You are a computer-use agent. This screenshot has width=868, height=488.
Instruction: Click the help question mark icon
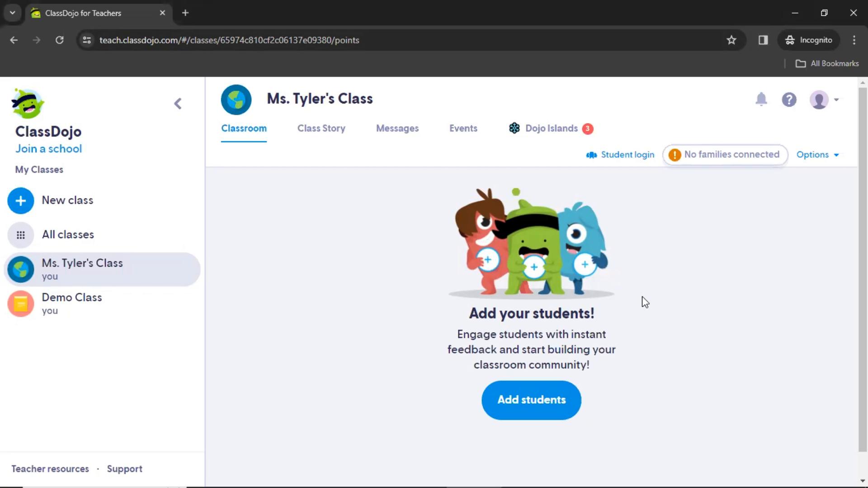tap(790, 99)
